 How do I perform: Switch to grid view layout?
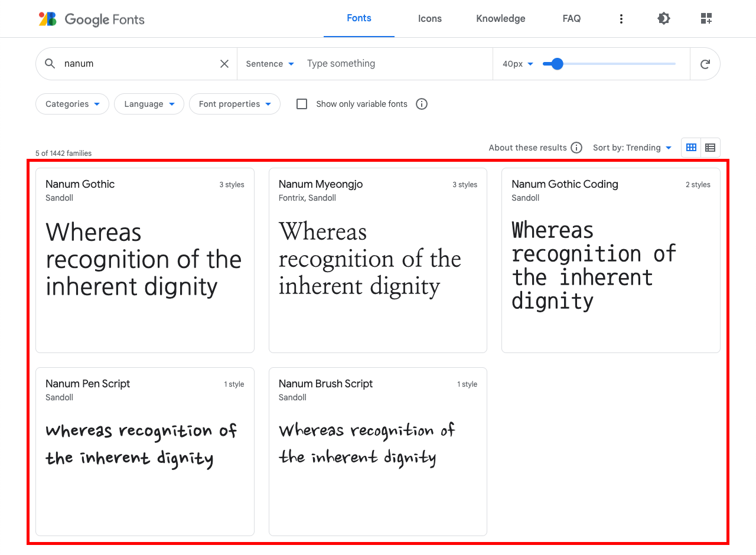pyautogui.click(x=691, y=148)
